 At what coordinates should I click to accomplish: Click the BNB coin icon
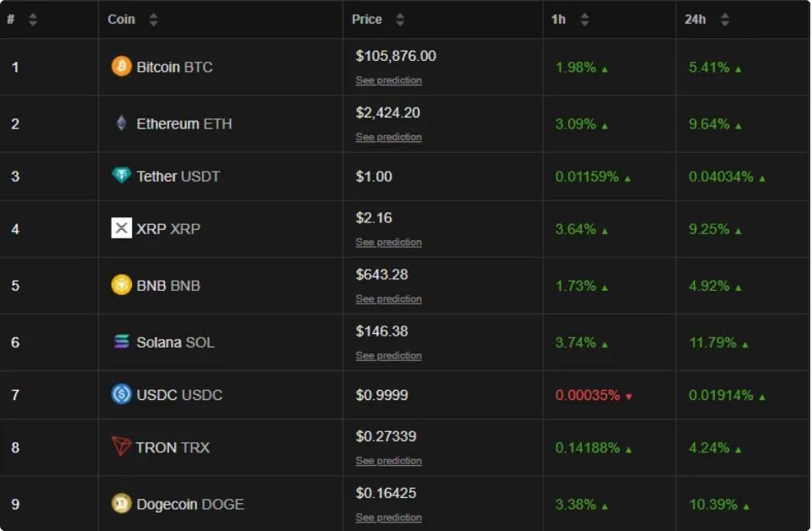122,285
